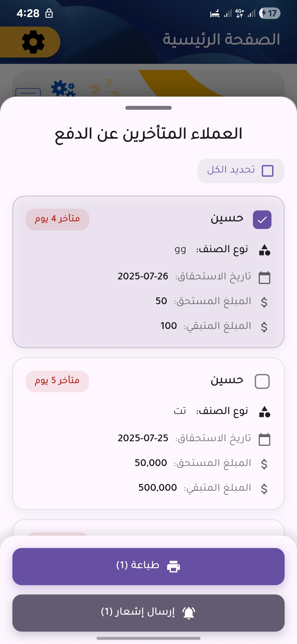The width and height of the screenshot is (297, 644).
Task: Click battery indicator in status bar
Action: pos(269,13)
